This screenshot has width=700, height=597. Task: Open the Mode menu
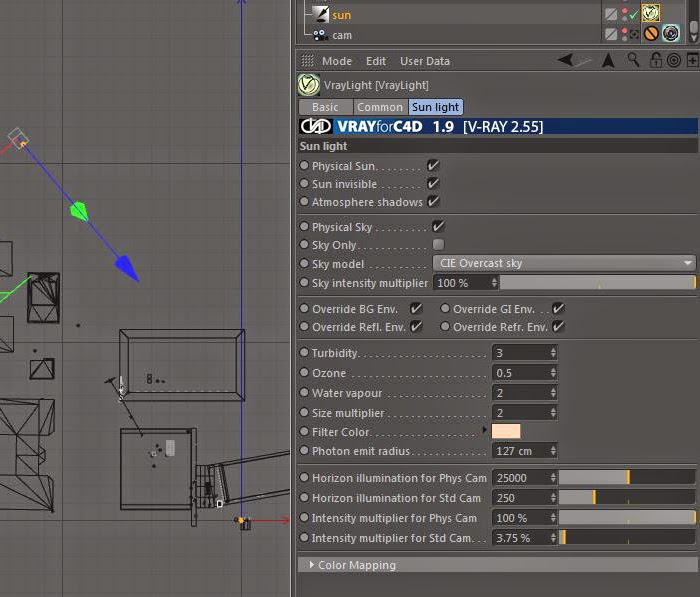[x=337, y=61]
